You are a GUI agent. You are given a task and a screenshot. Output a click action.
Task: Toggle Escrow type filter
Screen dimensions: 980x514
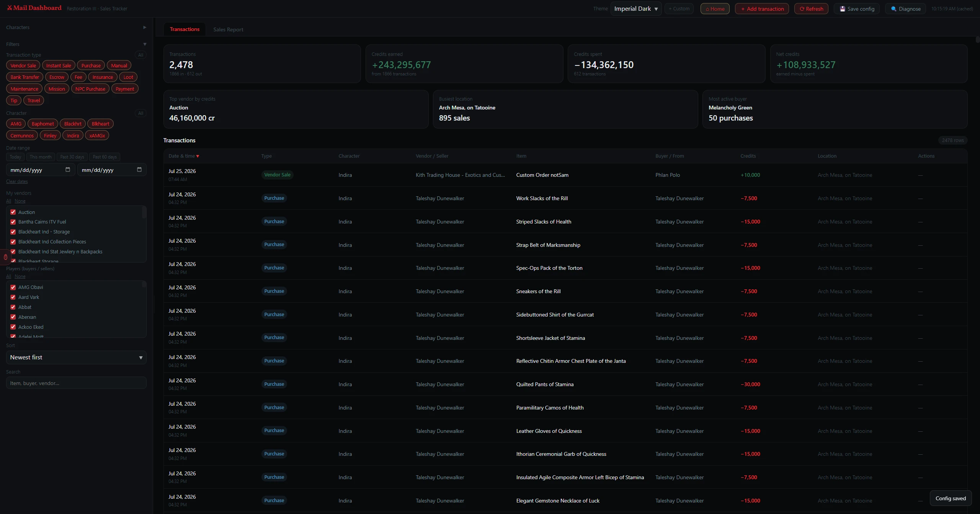(x=57, y=77)
